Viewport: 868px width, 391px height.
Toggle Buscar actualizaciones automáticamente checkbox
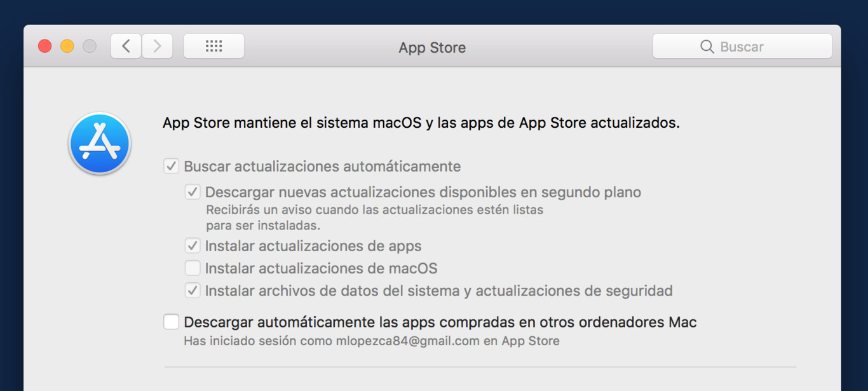171,167
